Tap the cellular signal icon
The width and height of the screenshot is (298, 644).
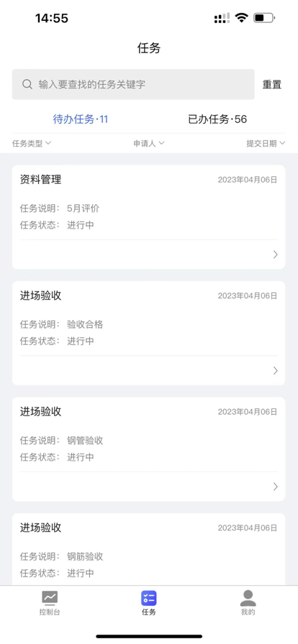tap(222, 18)
